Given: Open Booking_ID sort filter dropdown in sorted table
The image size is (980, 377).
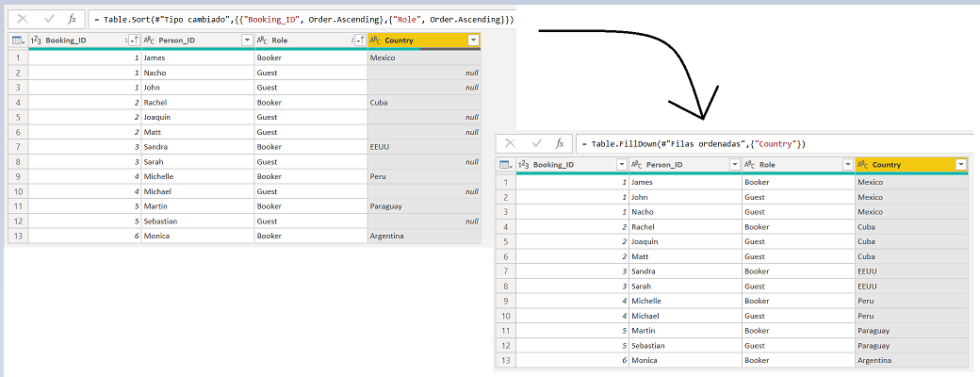Looking at the screenshot, I should coord(134,40).
